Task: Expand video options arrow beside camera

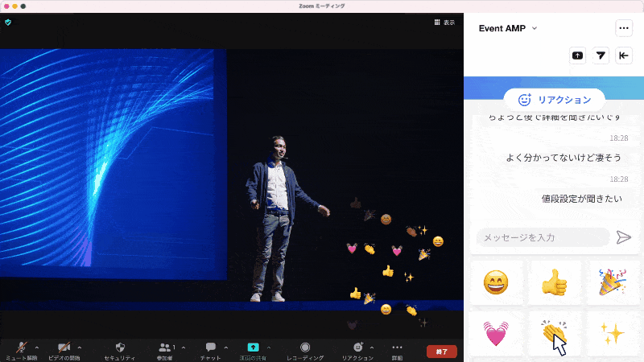Action: [x=79, y=348]
